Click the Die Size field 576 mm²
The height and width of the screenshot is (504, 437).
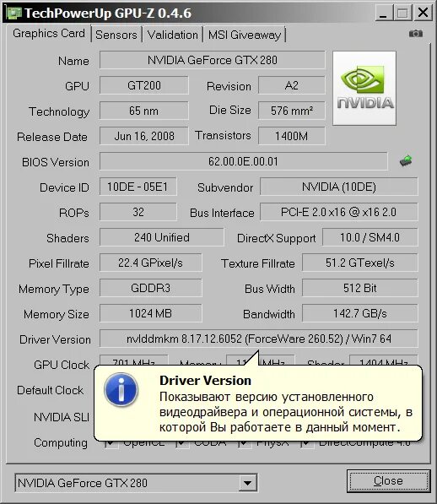click(x=291, y=111)
